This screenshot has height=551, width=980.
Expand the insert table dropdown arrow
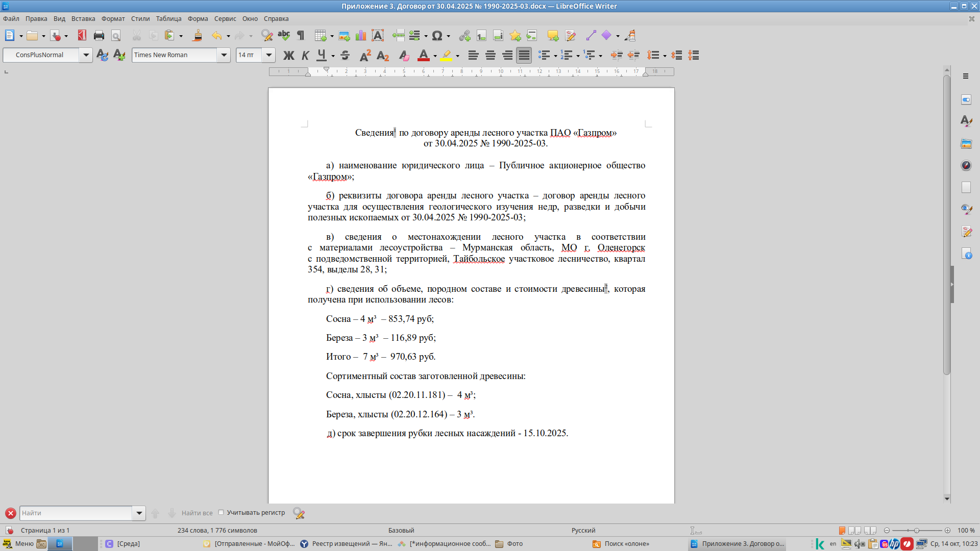coord(332,36)
